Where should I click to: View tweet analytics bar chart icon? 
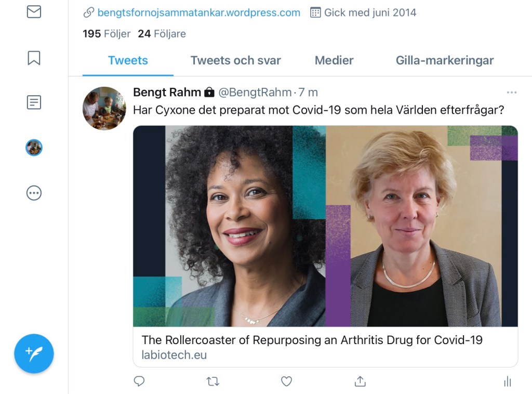coord(507,382)
